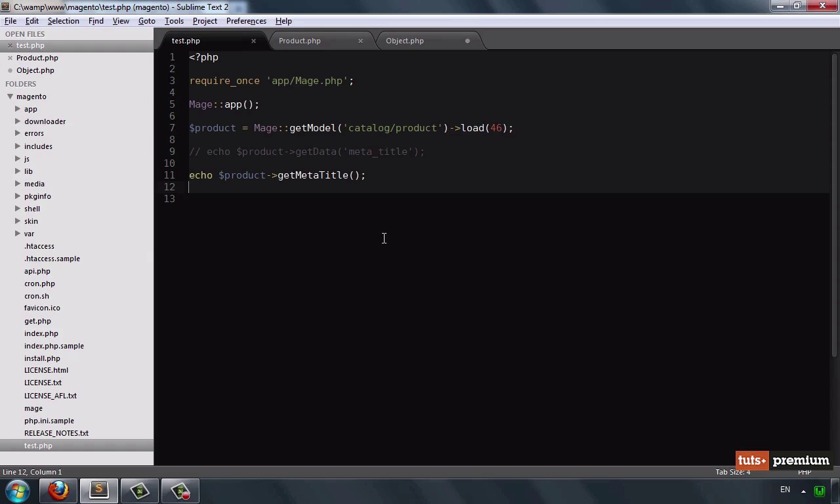This screenshot has width=840, height=504.
Task: Open the Project menu
Action: point(205,21)
